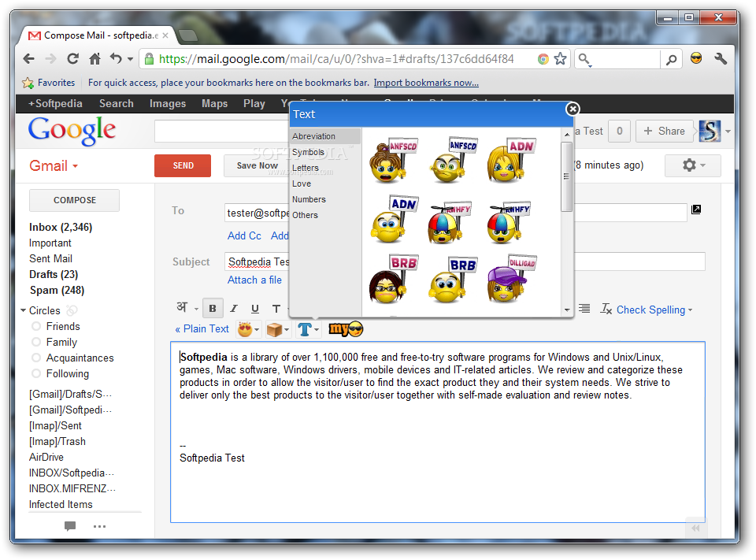Open the Gmail product dropdown

point(54,166)
